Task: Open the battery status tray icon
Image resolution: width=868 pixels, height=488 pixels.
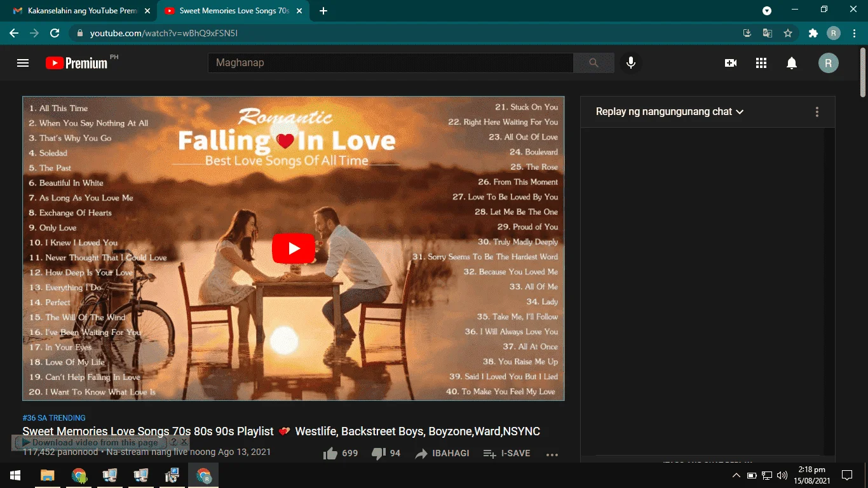Action: [x=752, y=475]
